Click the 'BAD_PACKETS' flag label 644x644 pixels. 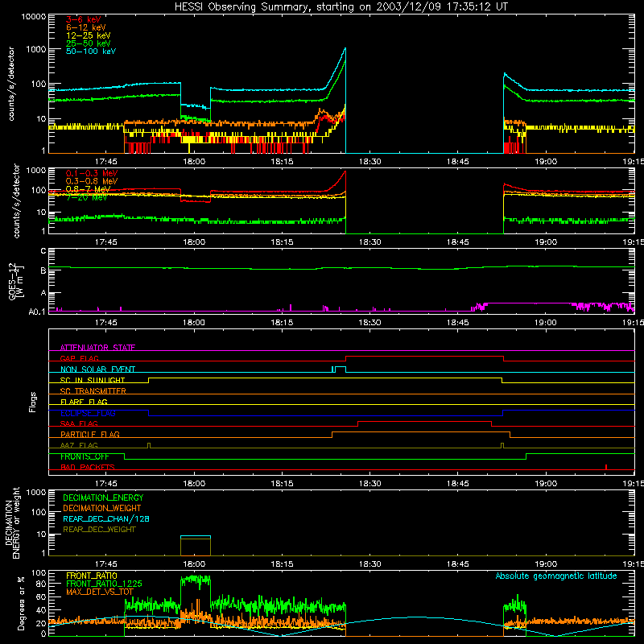point(88,467)
